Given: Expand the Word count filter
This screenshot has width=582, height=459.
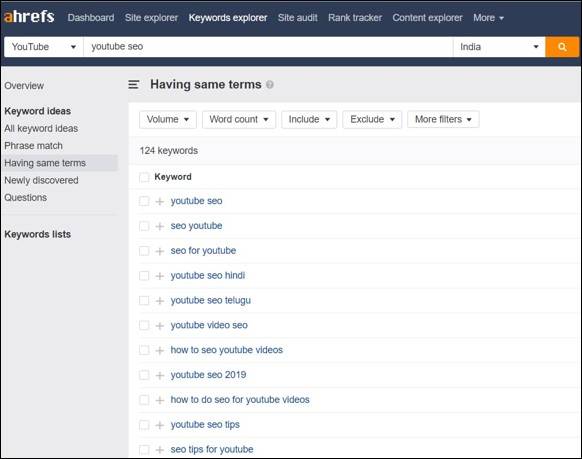Looking at the screenshot, I should 239,119.
